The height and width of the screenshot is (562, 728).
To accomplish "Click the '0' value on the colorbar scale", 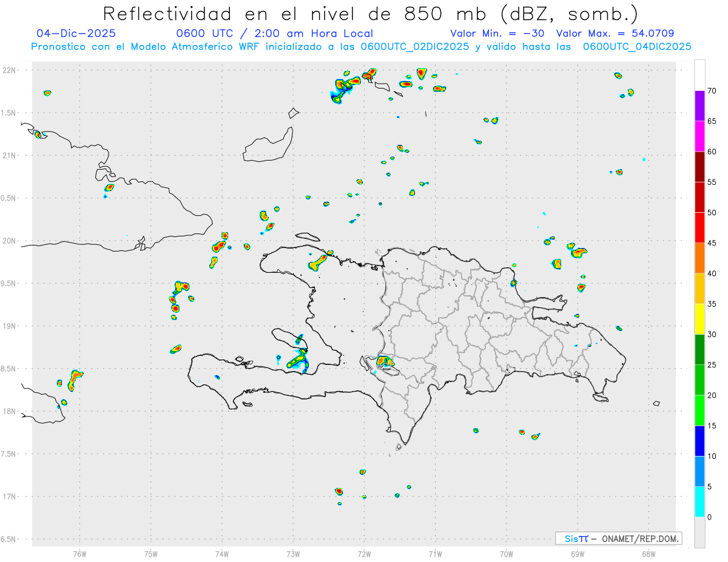I will point(710,517).
